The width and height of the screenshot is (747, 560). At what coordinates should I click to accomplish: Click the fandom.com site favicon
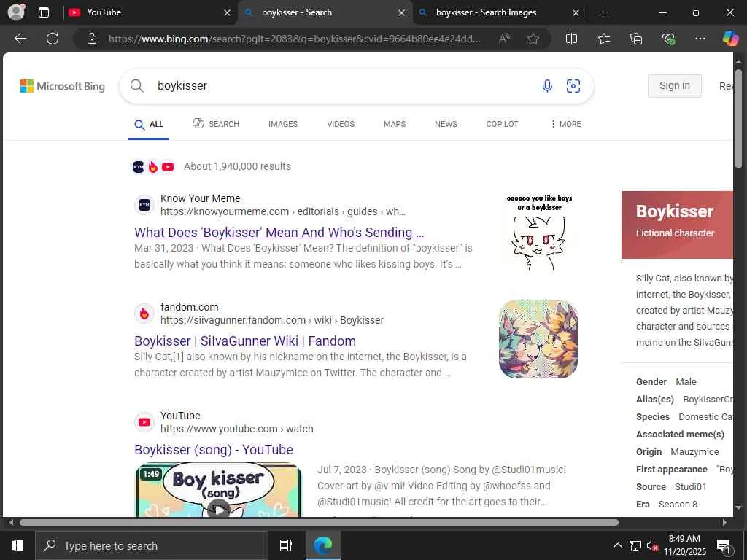tap(144, 314)
